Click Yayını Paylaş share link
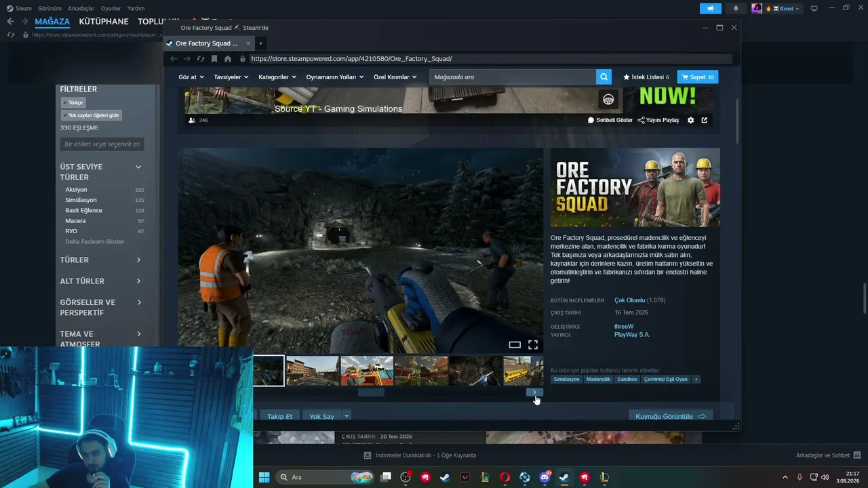This screenshot has width=868, height=488. coord(658,120)
